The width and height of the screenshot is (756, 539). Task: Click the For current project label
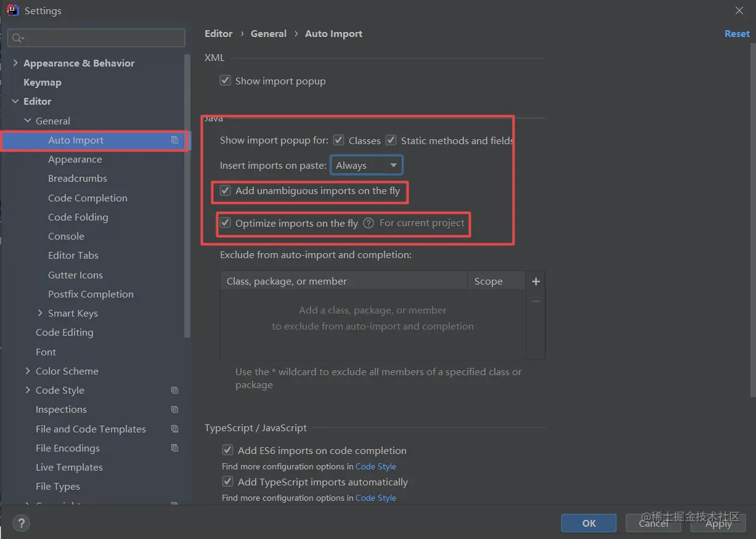(x=422, y=223)
